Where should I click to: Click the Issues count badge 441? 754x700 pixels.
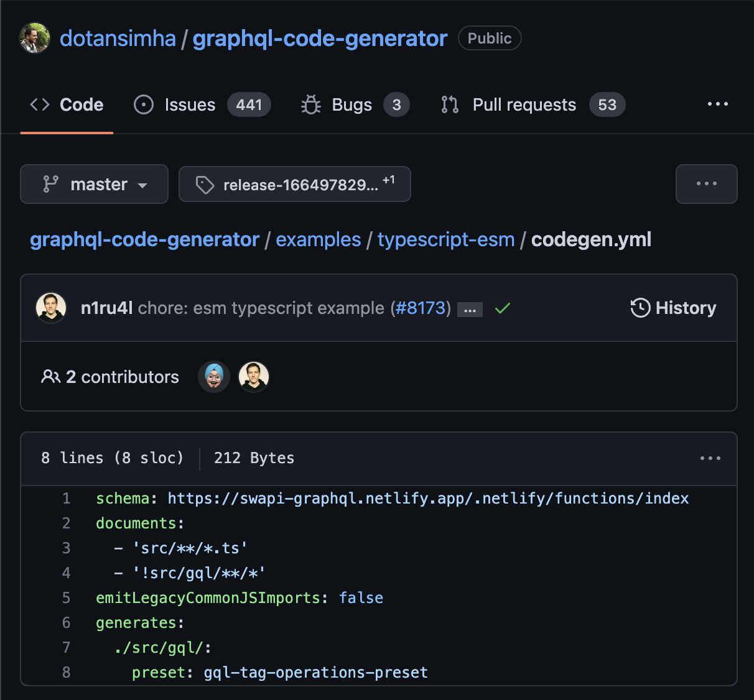click(249, 104)
